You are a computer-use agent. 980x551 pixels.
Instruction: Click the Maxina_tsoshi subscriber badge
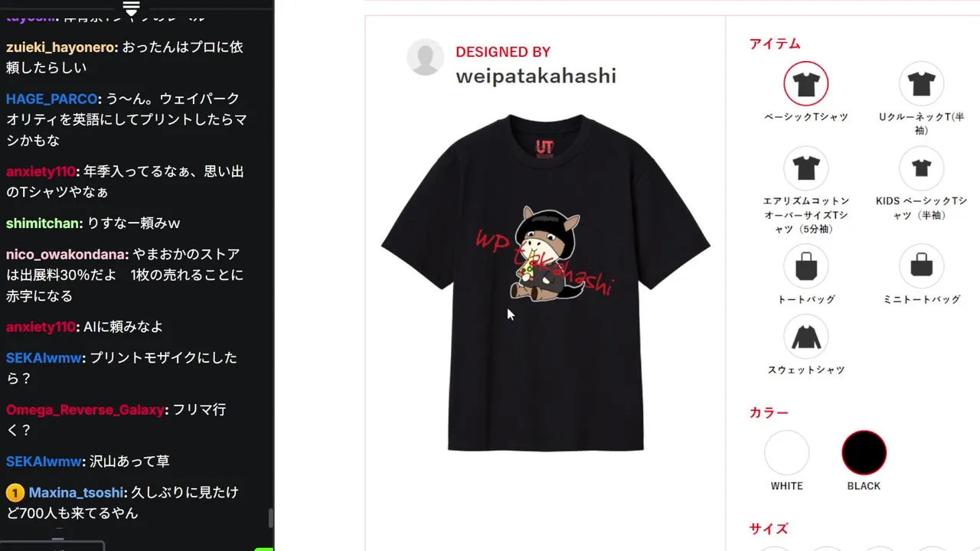pos(15,493)
